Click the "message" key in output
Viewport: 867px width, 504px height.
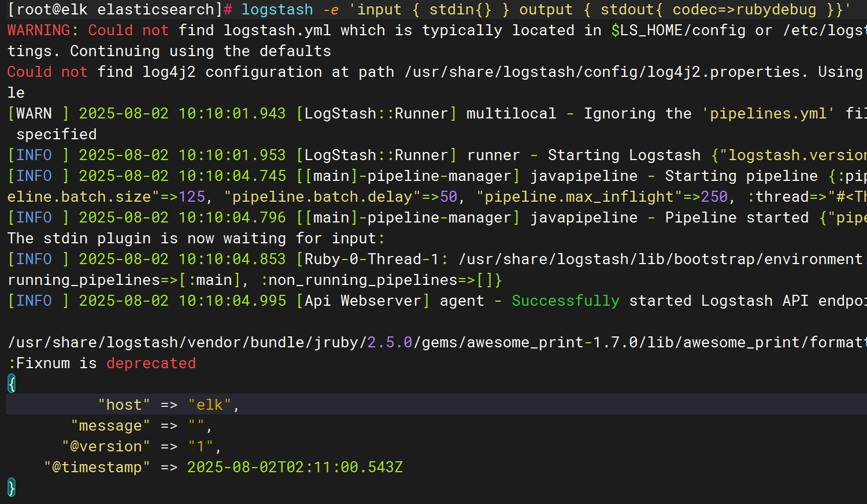tap(110, 426)
